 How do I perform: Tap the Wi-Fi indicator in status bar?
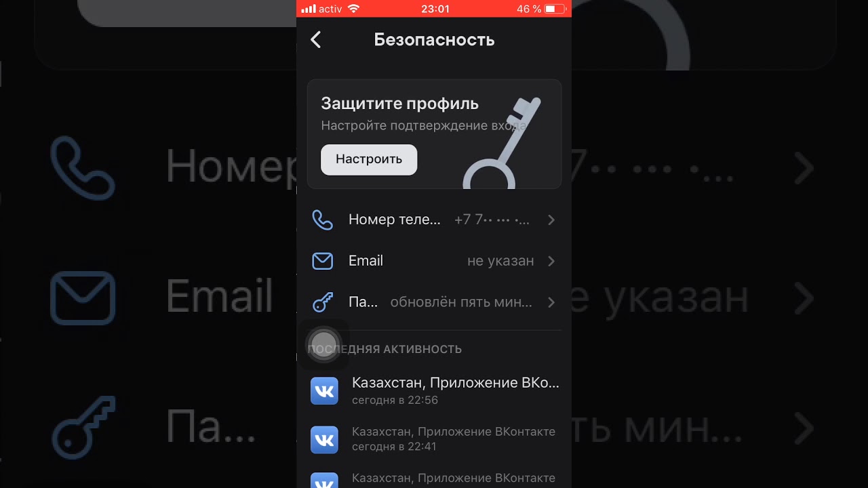(x=353, y=9)
